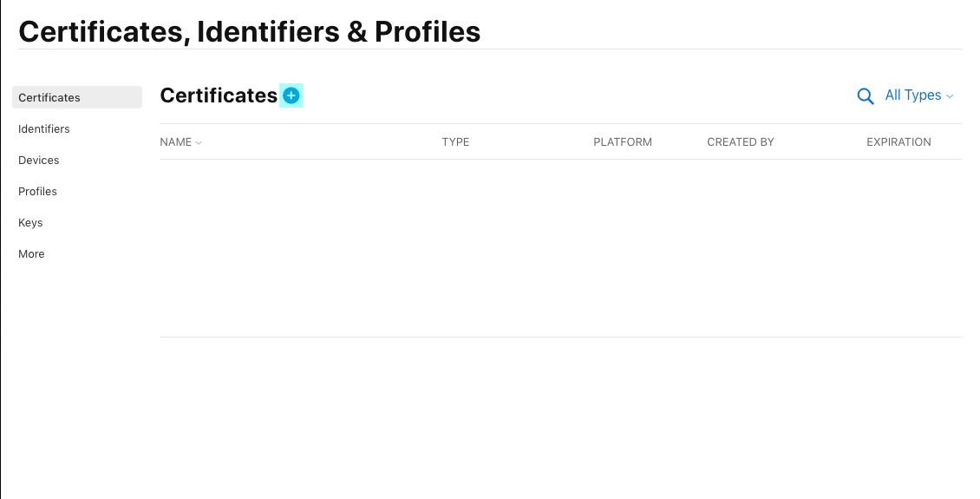
Task: Open the Identifiers sidebar section
Action: (x=44, y=128)
